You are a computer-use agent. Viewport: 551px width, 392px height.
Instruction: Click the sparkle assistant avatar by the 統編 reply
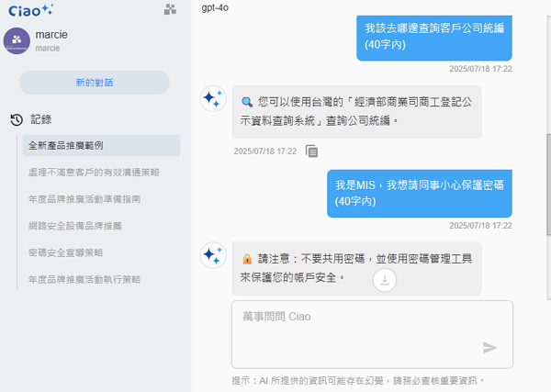point(213,98)
